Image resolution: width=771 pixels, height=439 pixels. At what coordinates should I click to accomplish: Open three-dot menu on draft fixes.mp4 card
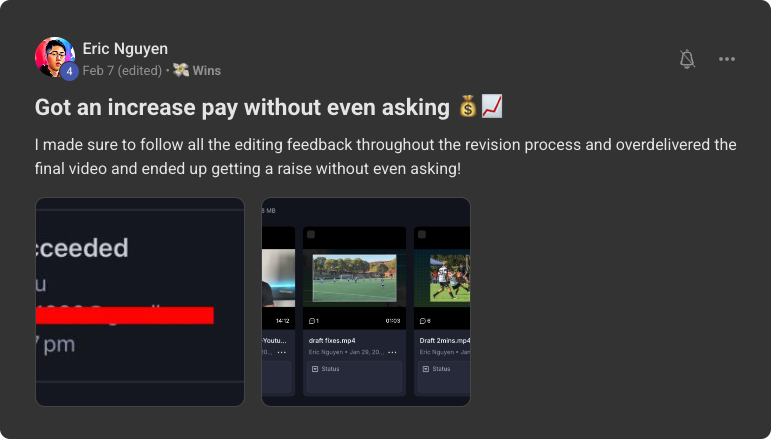pyautogui.click(x=392, y=352)
